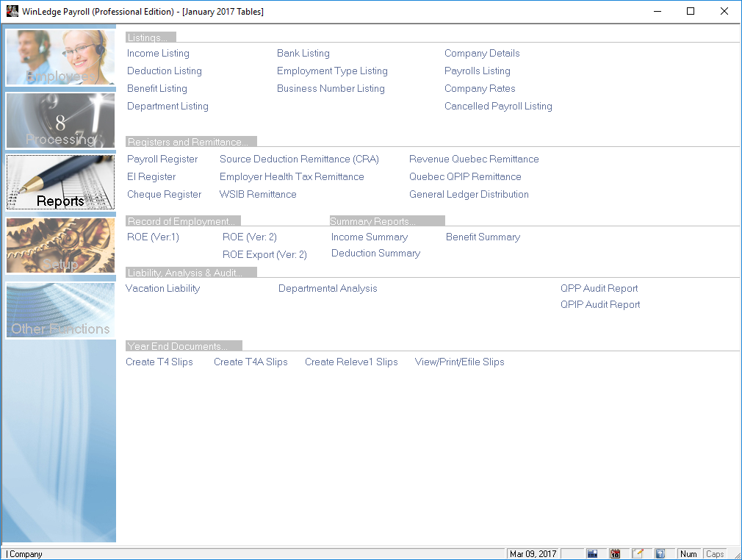742x560 pixels.
Task: Open General Ledger Distribution report
Action: (469, 195)
